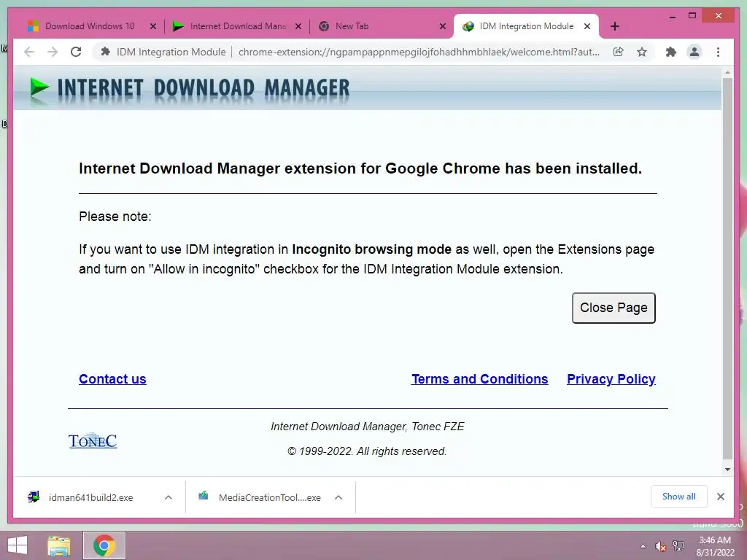Open the Windows Start menu
Screen dimensions: 747x560
pos(18,545)
